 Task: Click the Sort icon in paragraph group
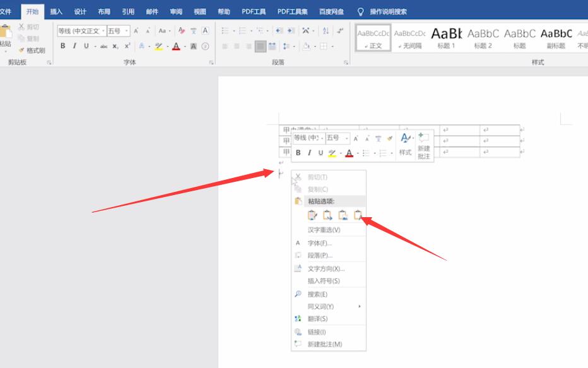(326, 31)
